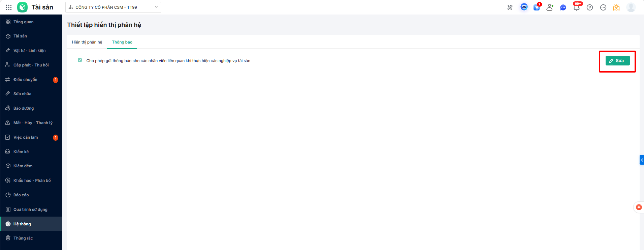
Task: Click the Tài sản app title text
Action: pos(42,7)
